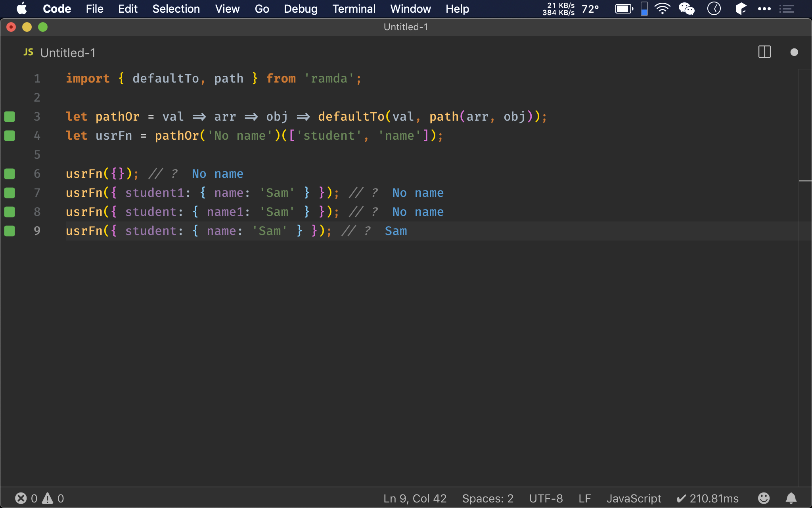Open the feedback smiley in status bar
This screenshot has width=812, height=508.
coord(764,498)
